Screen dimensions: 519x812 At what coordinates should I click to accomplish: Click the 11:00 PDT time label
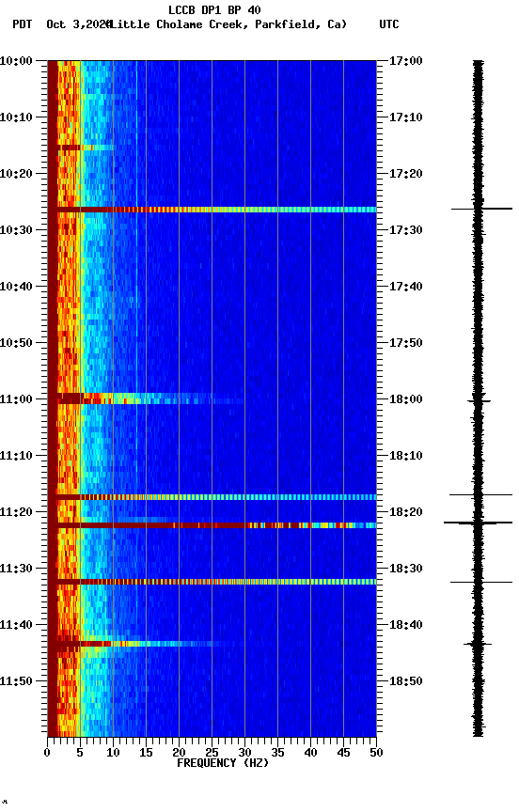coord(16,399)
